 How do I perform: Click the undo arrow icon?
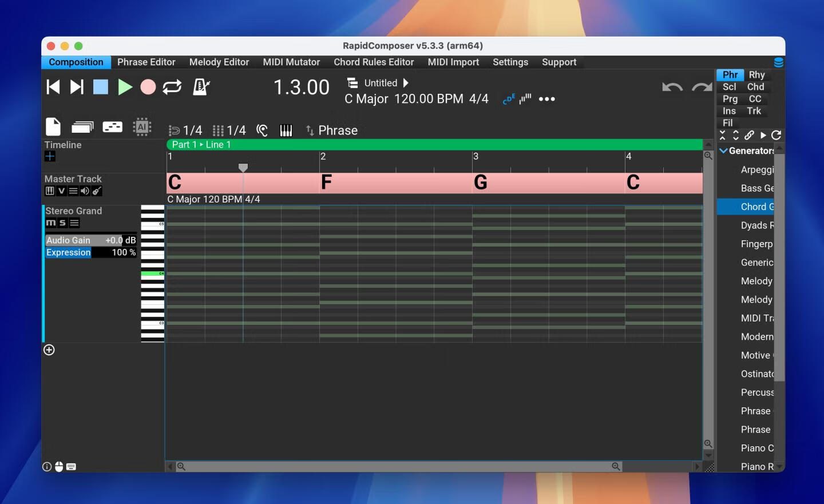click(x=672, y=87)
